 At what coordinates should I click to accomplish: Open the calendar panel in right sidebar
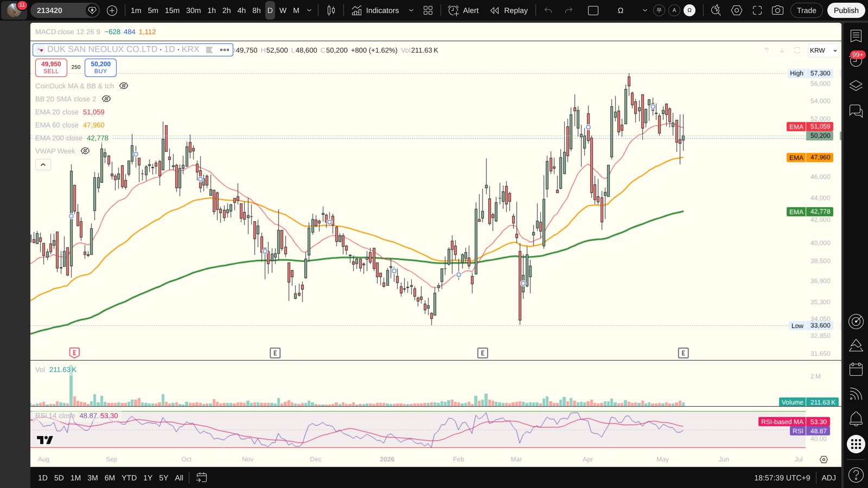(856, 369)
